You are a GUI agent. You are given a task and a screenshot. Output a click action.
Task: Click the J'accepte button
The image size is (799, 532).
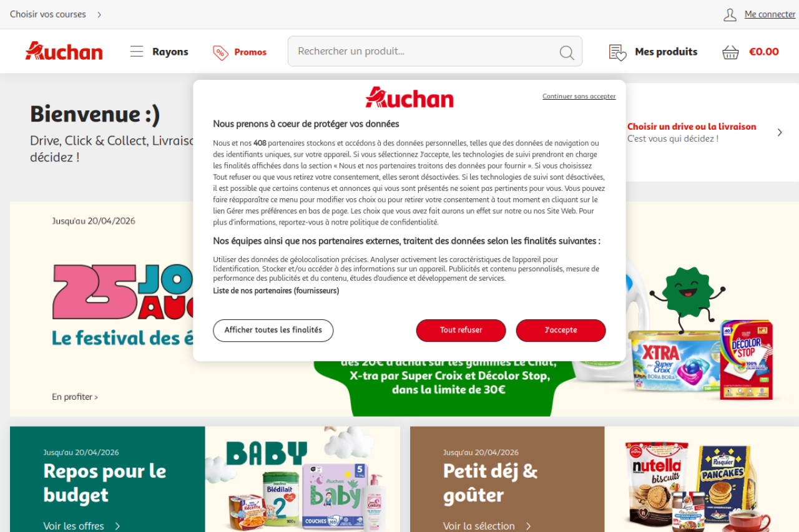click(561, 331)
